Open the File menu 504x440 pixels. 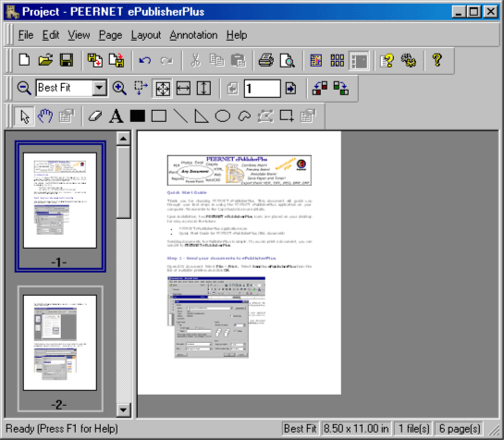tap(26, 35)
